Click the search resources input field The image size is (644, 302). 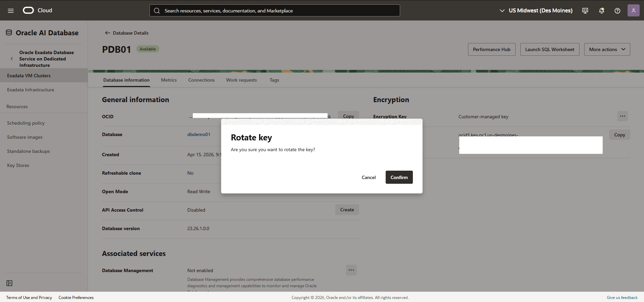pos(275,10)
